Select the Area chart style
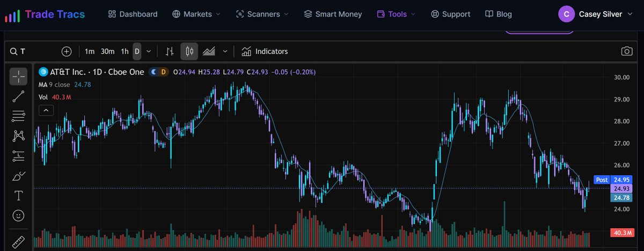This screenshot has height=251, width=644. click(x=209, y=52)
